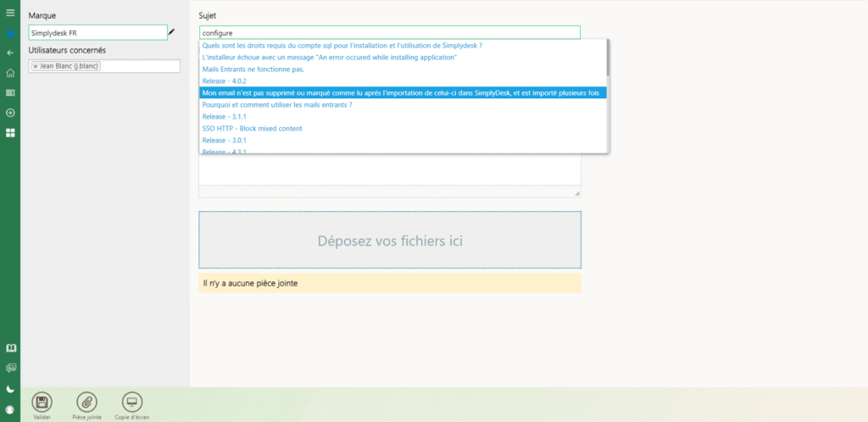The image size is (868, 422).
Task: Select 'Release - 4.0.2' from suggestions
Action: click(225, 81)
